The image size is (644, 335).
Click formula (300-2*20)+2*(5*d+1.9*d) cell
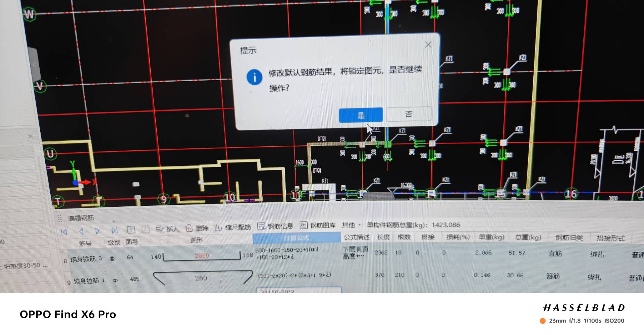pos(294,275)
